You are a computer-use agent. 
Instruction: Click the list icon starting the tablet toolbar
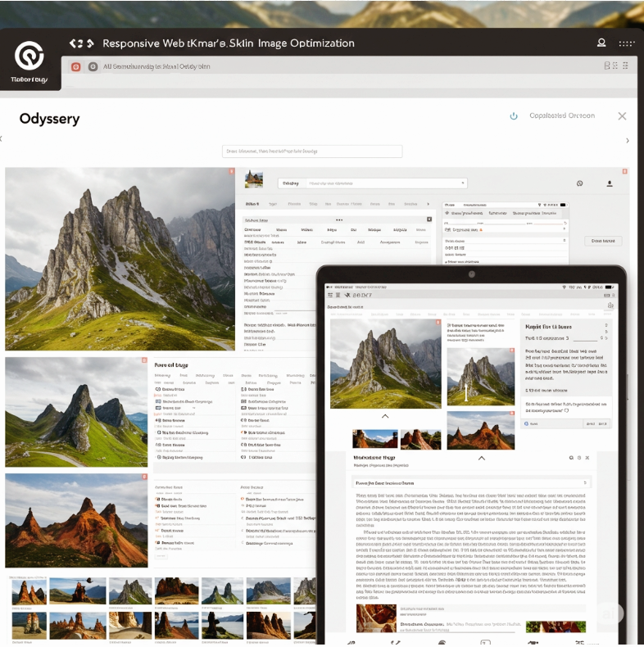330,295
